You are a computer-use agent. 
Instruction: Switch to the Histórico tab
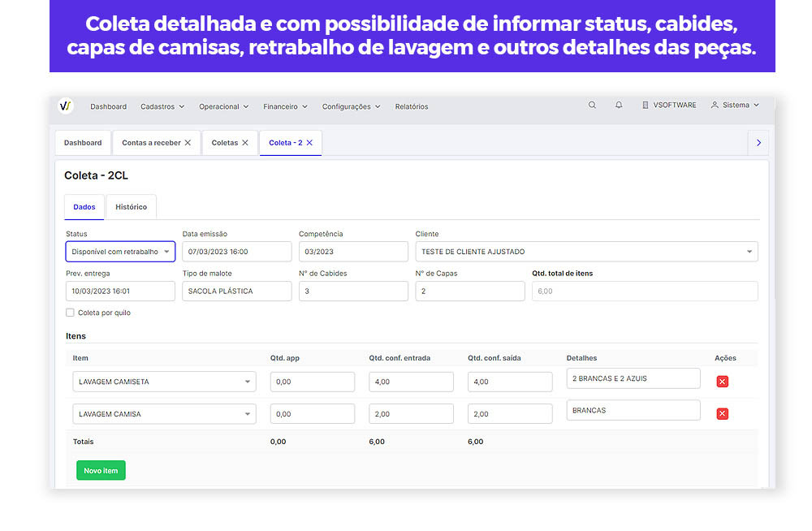coord(131,206)
